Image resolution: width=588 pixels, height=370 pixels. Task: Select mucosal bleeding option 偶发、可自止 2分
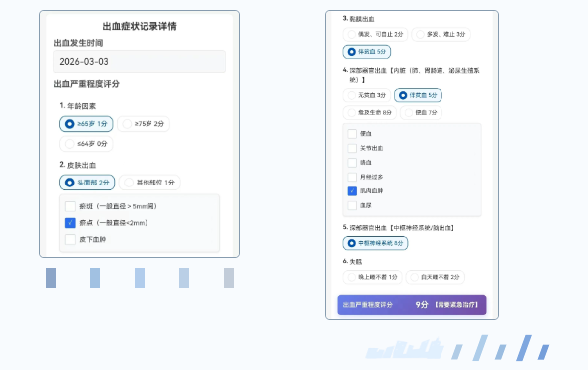[375, 34]
